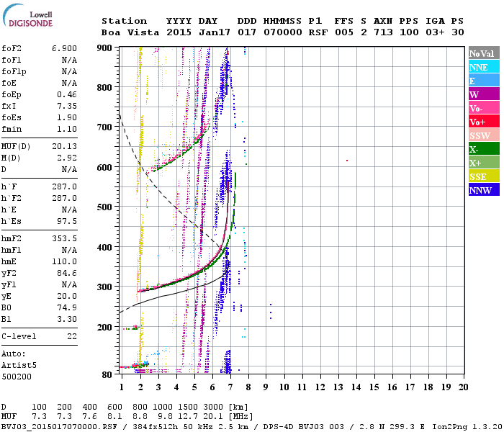This screenshot has width=504, height=432.
Task: Select the NoVal gray legend swatch
Action: pos(484,53)
